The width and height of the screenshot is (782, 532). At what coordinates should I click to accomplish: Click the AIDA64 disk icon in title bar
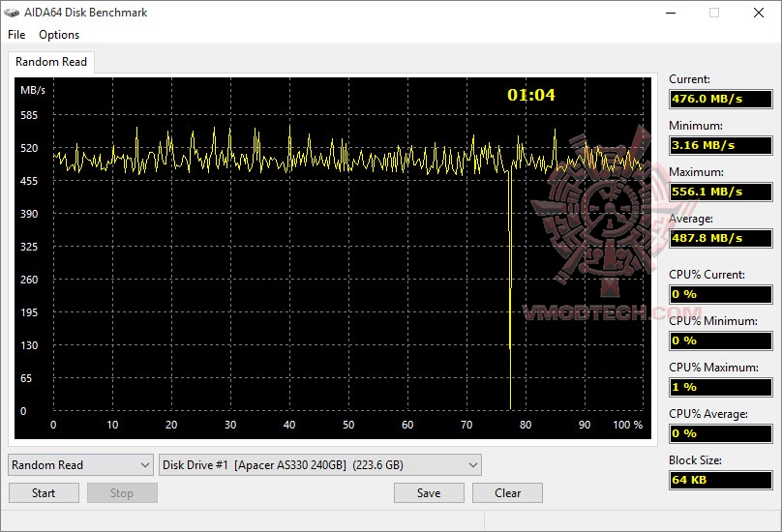[12, 13]
